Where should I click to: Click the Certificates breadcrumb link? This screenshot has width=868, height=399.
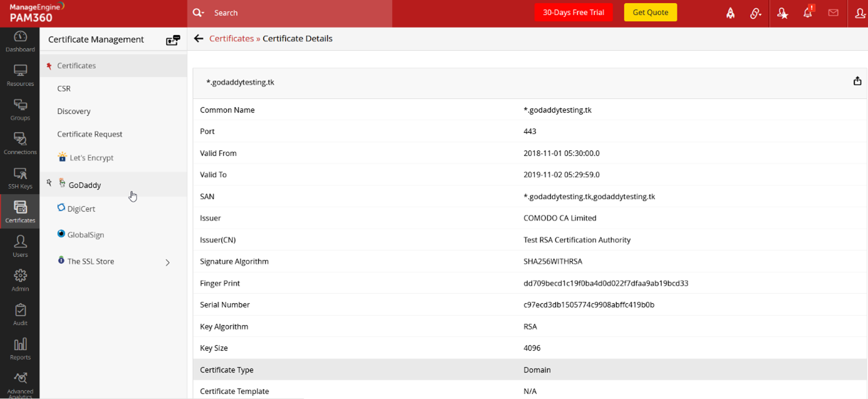coord(231,39)
